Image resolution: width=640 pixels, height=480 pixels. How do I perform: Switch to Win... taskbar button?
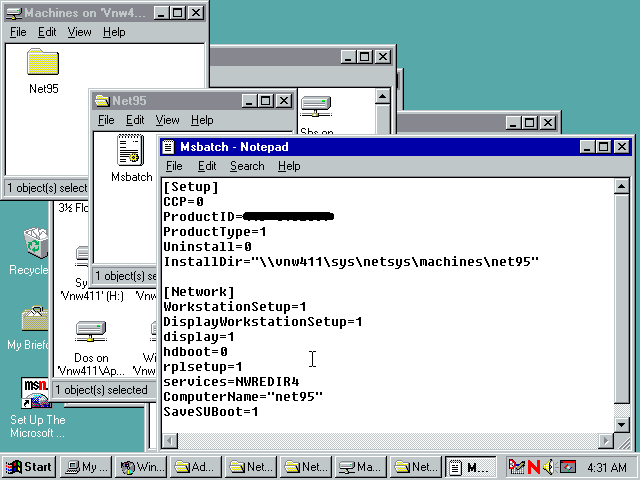tap(141, 467)
